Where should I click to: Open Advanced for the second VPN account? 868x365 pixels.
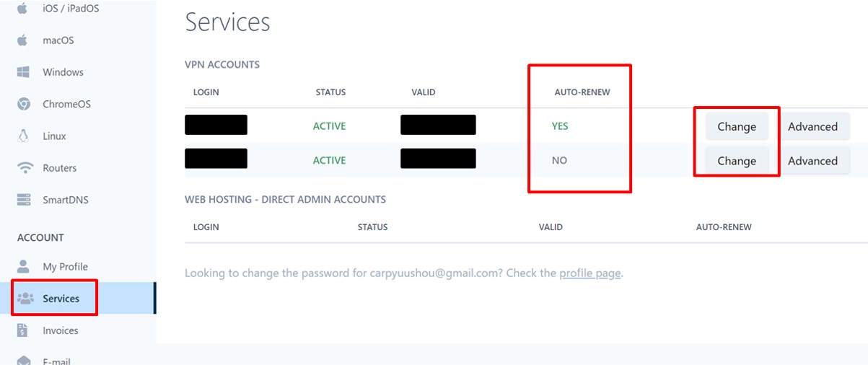point(812,161)
